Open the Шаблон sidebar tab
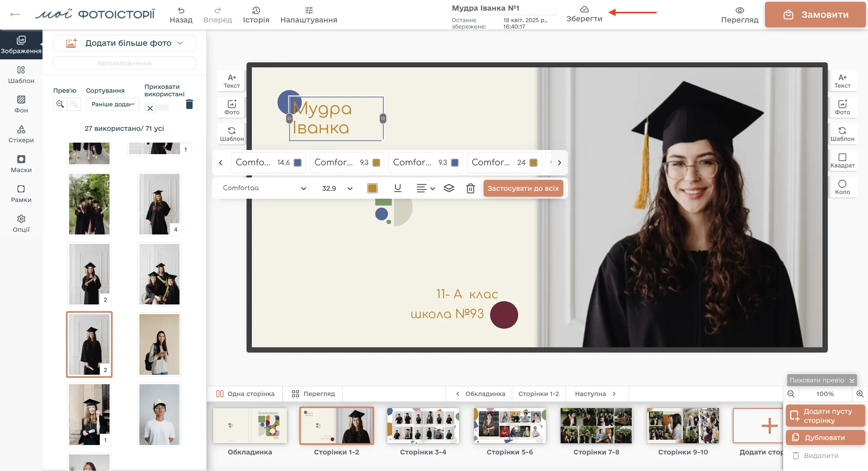Screen dimensions: 868x471 (x=21, y=75)
